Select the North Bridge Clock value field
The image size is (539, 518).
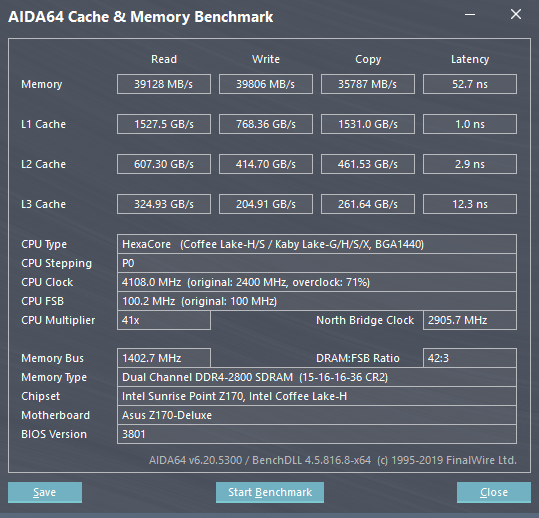470,320
